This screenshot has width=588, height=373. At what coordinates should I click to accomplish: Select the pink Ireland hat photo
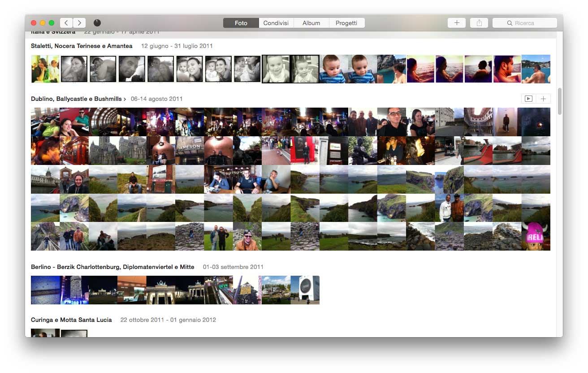536,236
